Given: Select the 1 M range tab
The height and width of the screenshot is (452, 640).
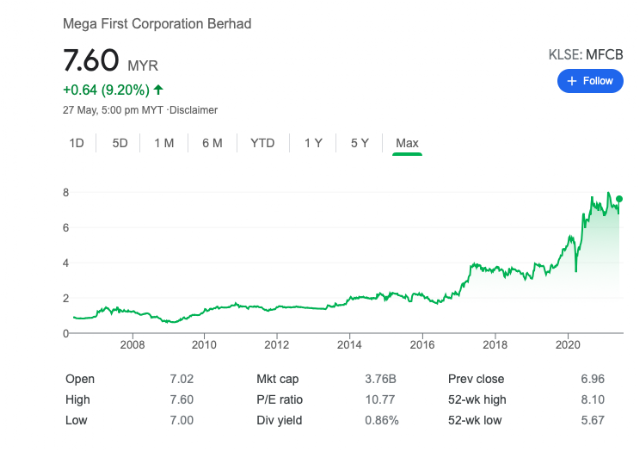Looking at the screenshot, I should click(x=164, y=143).
